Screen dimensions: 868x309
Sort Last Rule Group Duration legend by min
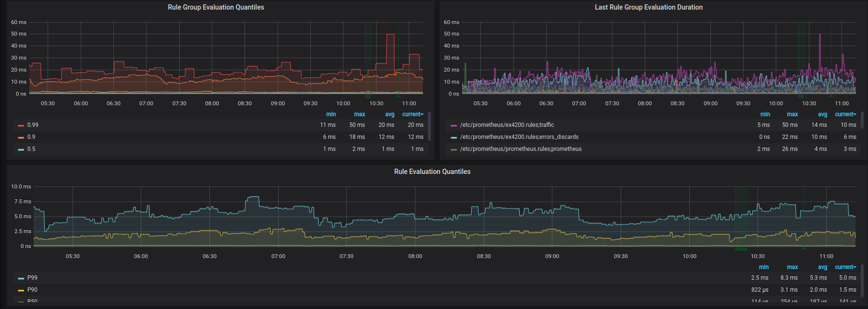765,114
